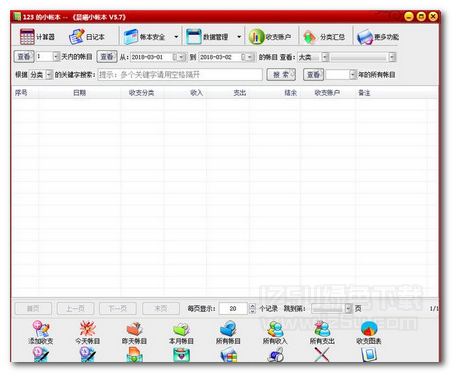The image size is (452, 373).
Task: Click 查看 button for yearly accounts
Action: click(313, 75)
